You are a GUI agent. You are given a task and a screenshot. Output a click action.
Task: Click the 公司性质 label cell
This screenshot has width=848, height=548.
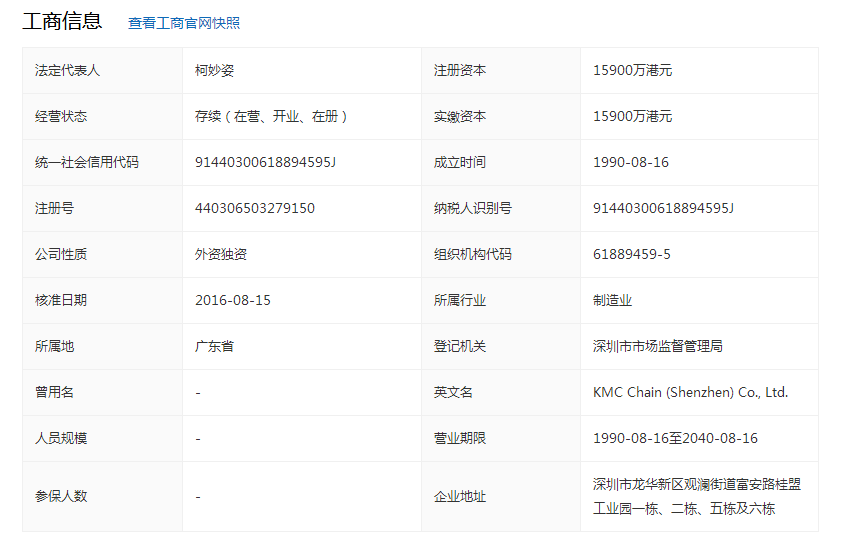coord(103,254)
